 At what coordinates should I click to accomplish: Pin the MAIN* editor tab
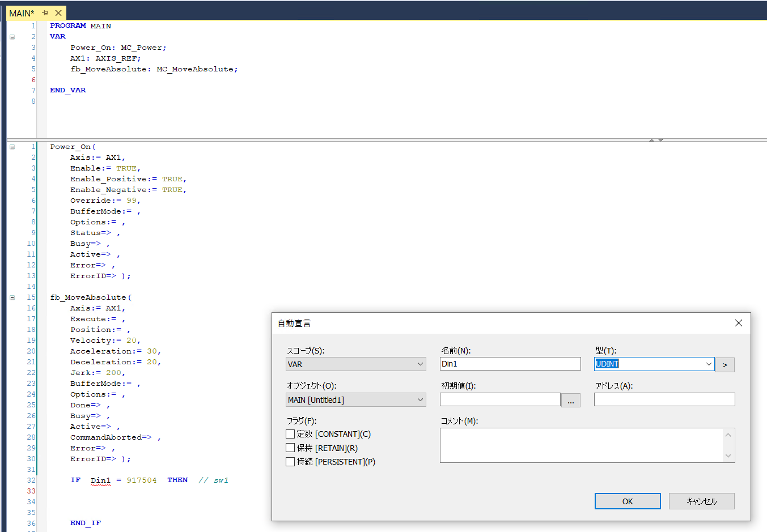pyautogui.click(x=45, y=13)
